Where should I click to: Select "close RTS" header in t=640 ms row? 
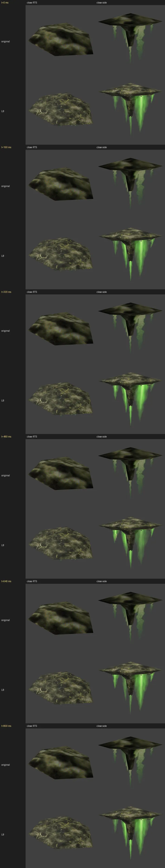tap(32, 581)
